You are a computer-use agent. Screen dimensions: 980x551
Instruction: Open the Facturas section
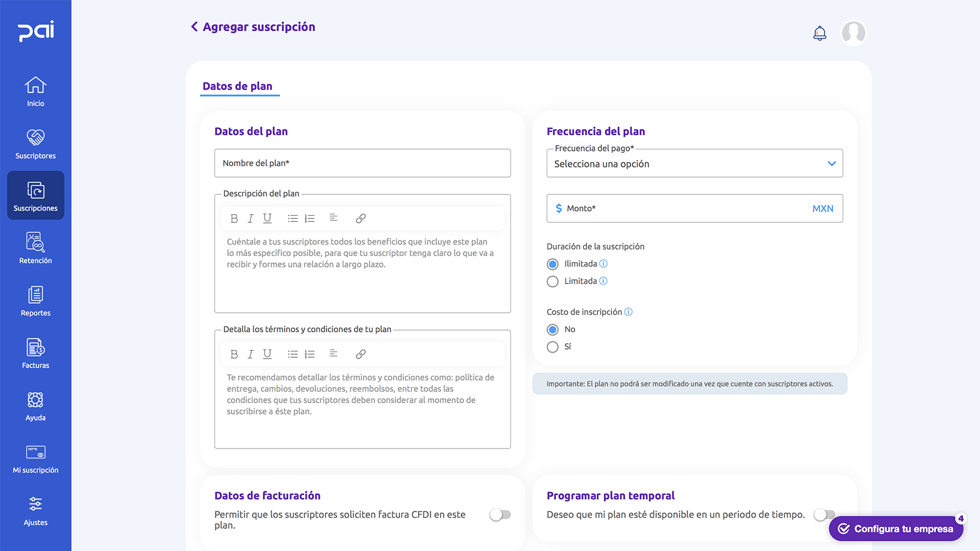pos(35,354)
